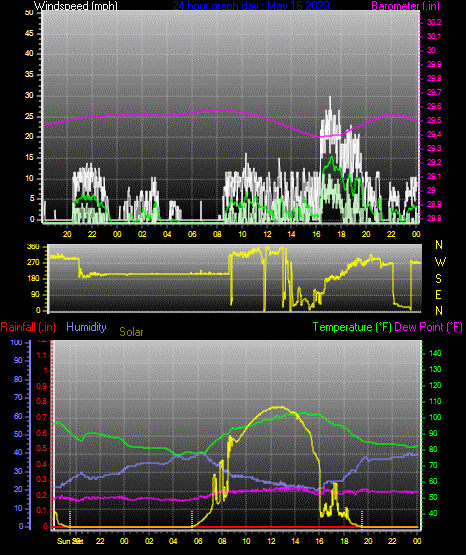The image size is (466, 555).
Task: Select the 30.1 value on the barometer axis
Action: 434,36
